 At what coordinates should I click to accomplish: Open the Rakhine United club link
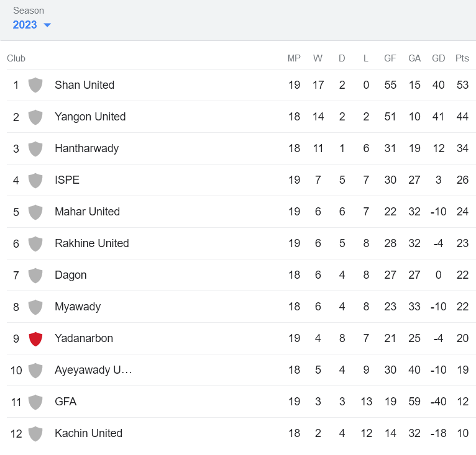91,243
